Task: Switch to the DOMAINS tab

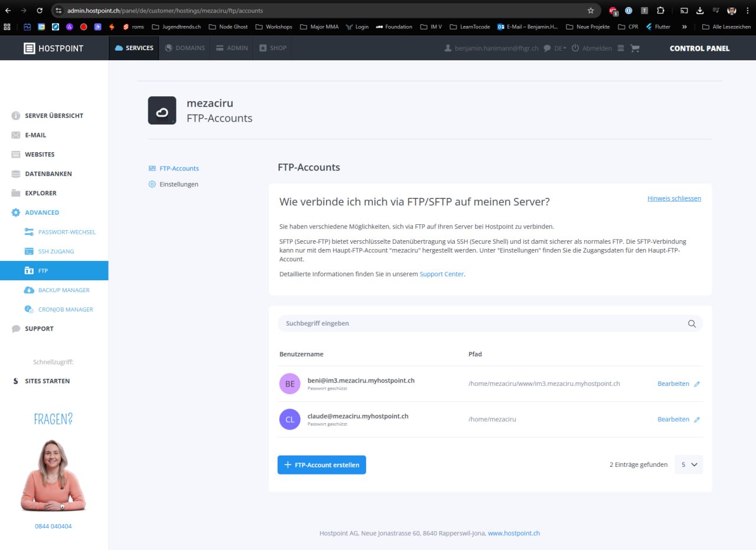Action: coord(185,48)
